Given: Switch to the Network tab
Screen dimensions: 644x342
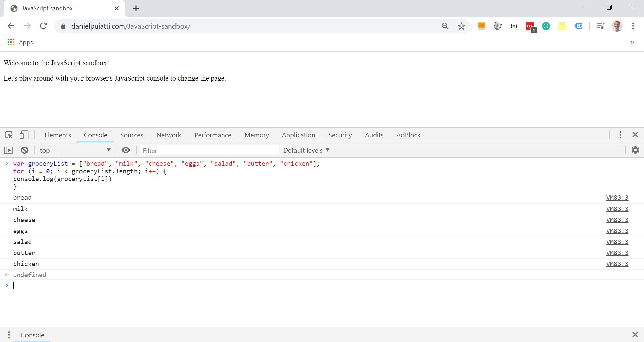Looking at the screenshot, I should point(168,135).
